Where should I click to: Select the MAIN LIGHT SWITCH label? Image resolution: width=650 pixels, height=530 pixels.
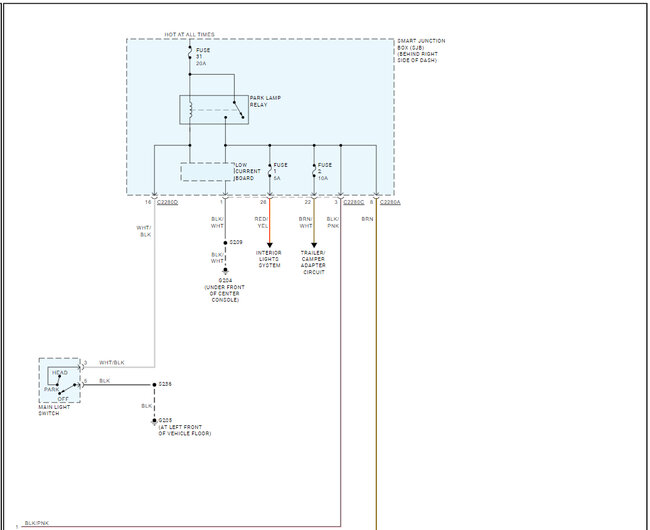[54, 410]
